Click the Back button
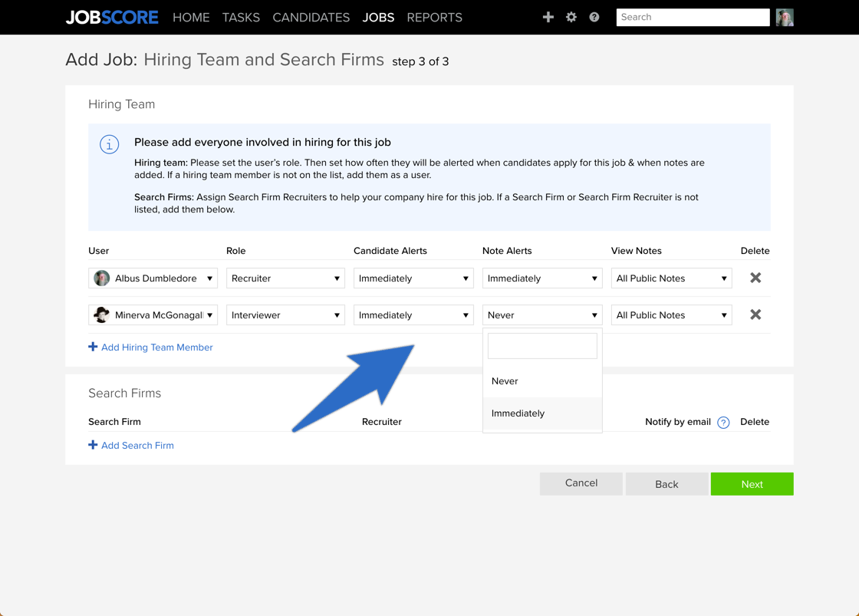The height and width of the screenshot is (616, 859). coord(666,483)
